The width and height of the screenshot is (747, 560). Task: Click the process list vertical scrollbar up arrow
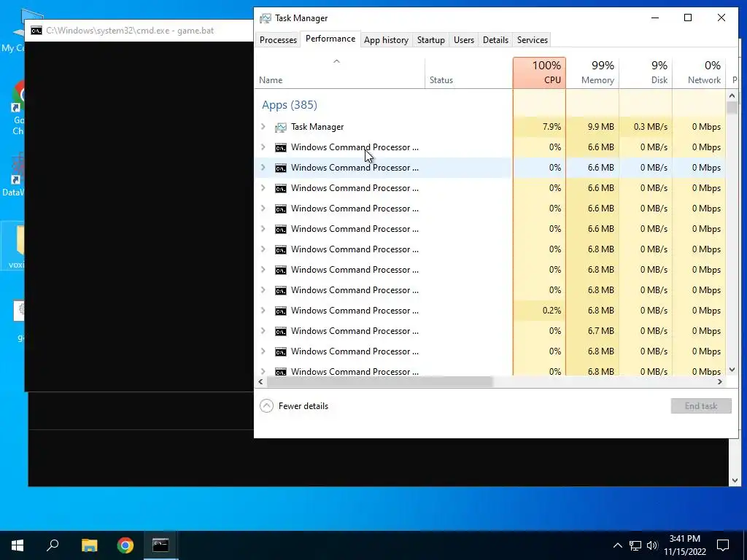732,96
